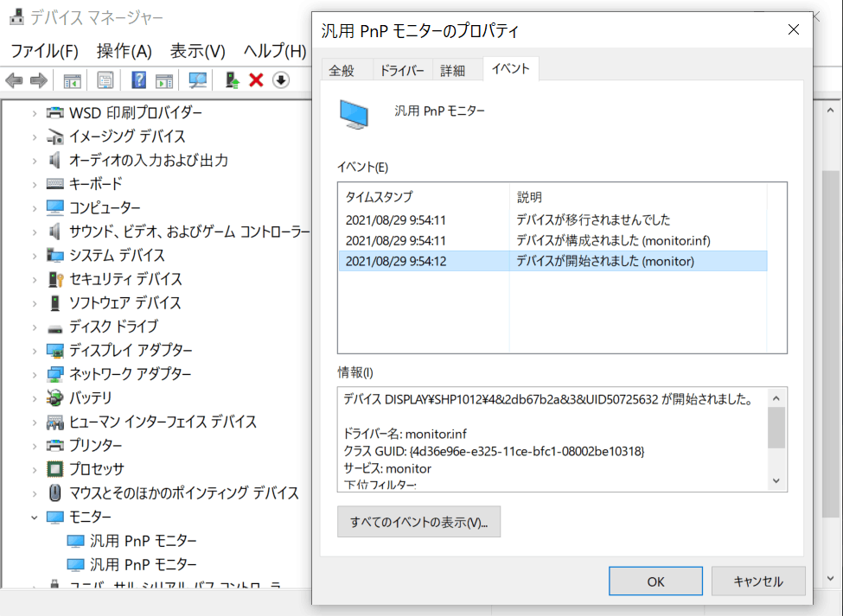Image resolution: width=843 pixels, height=616 pixels.
Task: Select the デバイスが構成されました (monitor.inf) event
Action: (552, 240)
